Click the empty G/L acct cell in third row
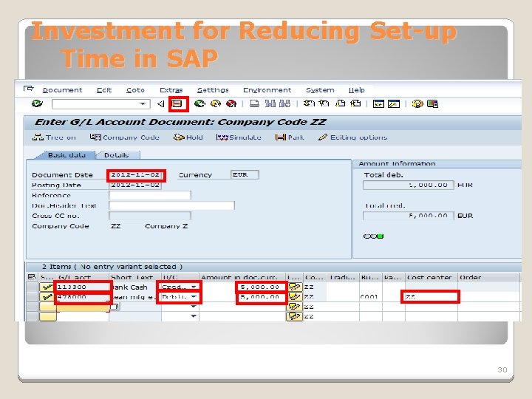Viewport: 532px width, 399px height. [x=83, y=307]
